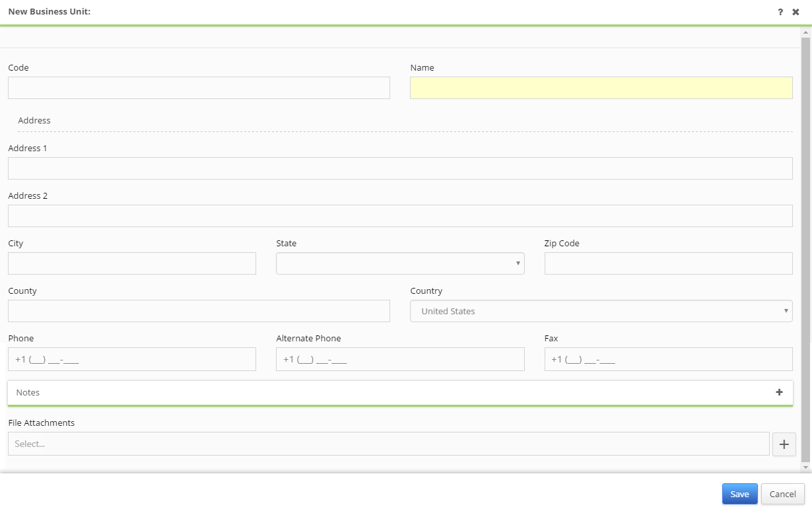This screenshot has height=513, width=812.
Task: Select the Address 2 text box
Action: pos(400,216)
